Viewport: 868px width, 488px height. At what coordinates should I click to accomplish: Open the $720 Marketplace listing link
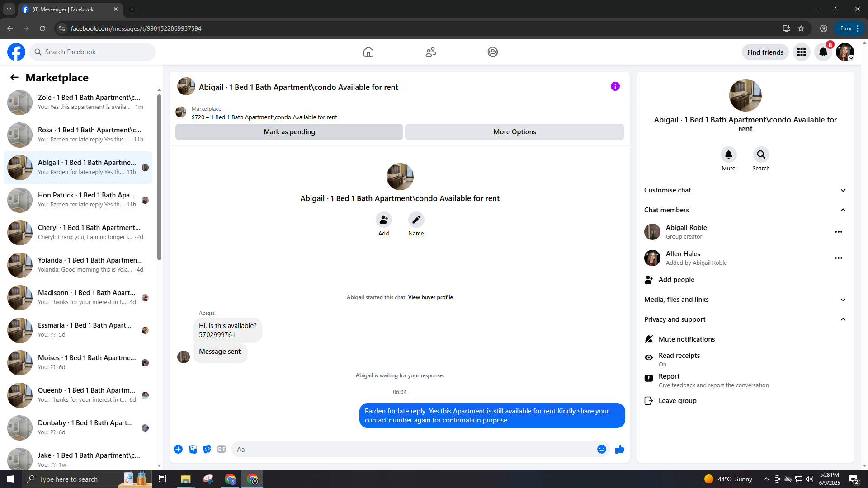tap(264, 117)
